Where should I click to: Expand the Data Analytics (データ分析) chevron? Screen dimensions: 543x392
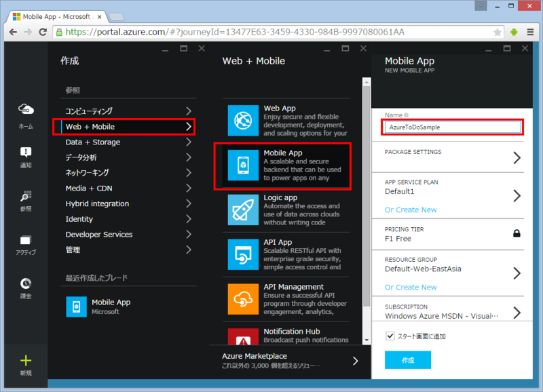[189, 157]
